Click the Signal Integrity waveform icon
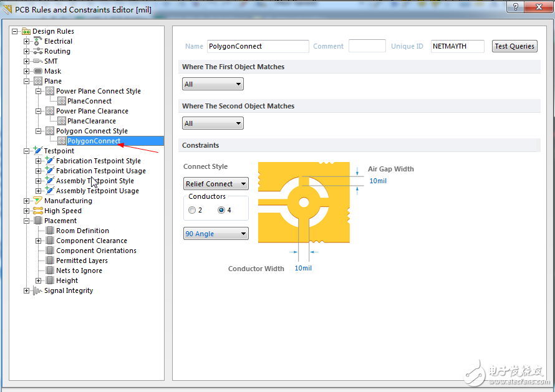This screenshot has height=392, width=555. pyautogui.click(x=37, y=291)
